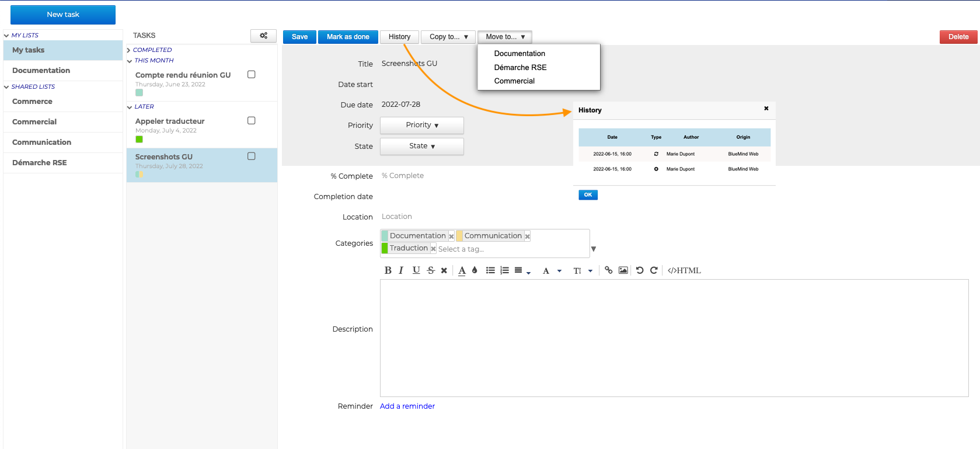This screenshot has width=980, height=449.
Task: Click the strikethrough formatting icon
Action: pos(431,270)
